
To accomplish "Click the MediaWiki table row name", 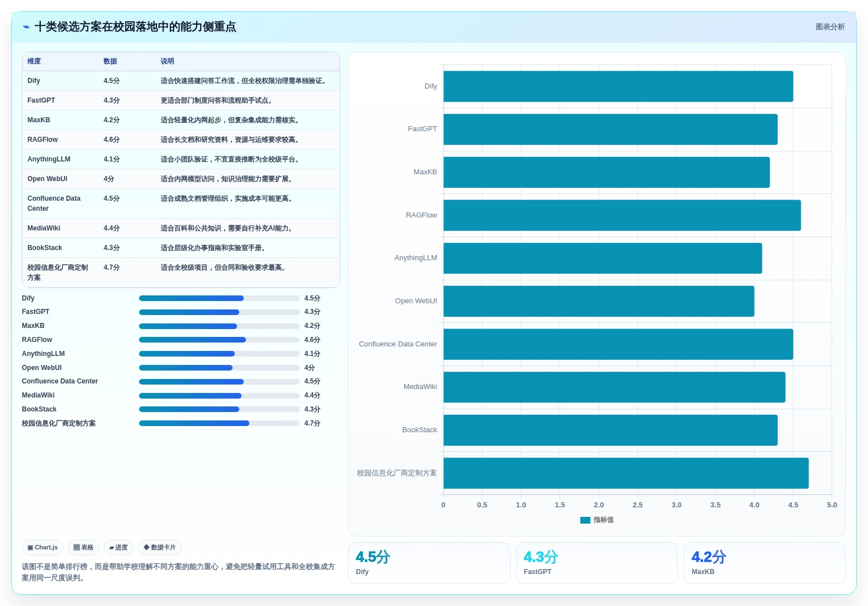I will coord(44,228).
